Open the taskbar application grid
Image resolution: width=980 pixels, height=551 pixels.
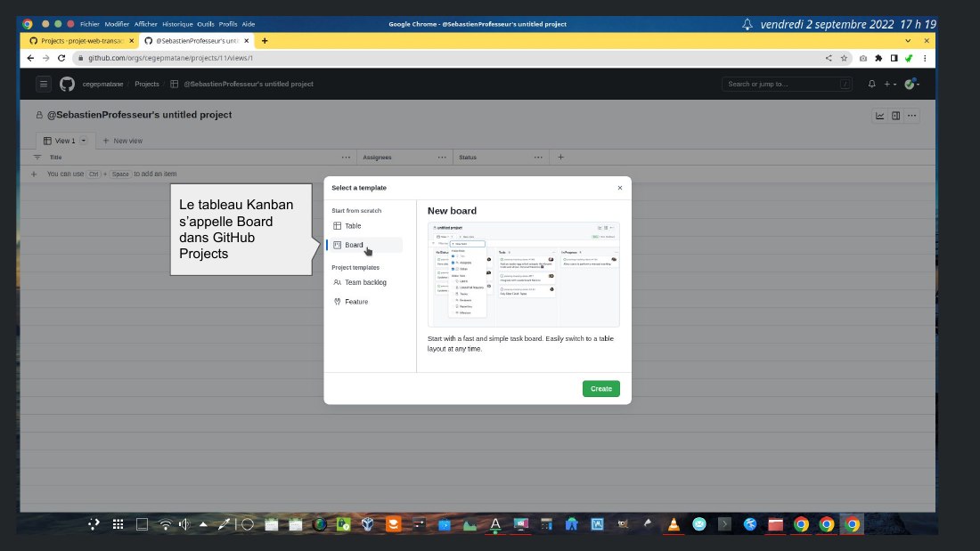point(118,524)
